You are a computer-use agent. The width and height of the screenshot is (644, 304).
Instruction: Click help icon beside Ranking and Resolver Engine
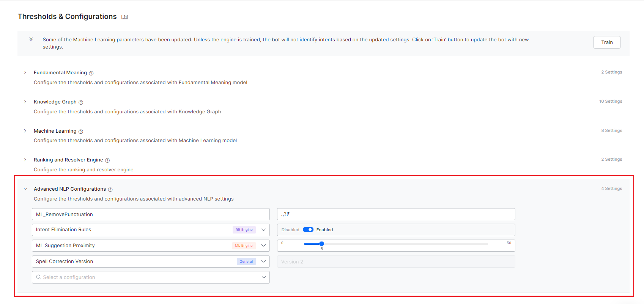point(107,160)
